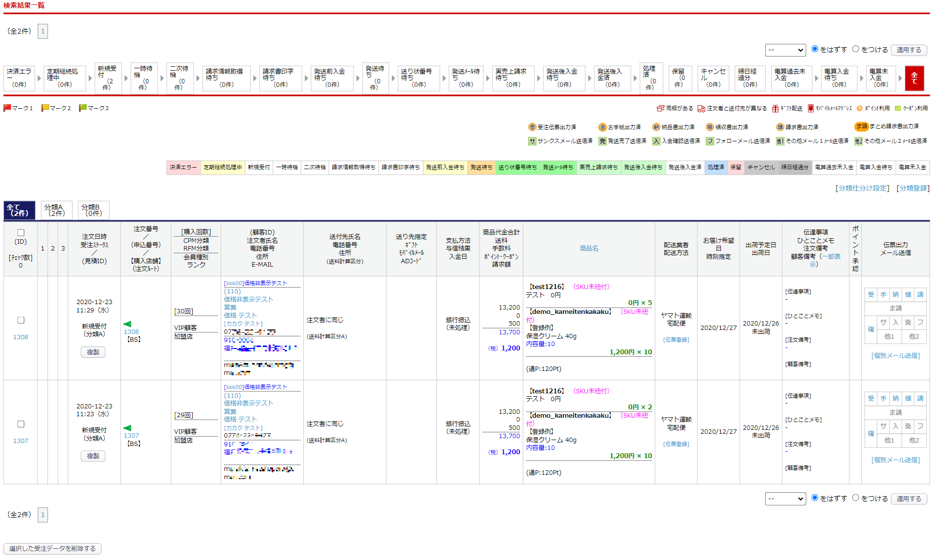Check the checkbox for order 1308
Screen dimensions: 934x560
pos(21,320)
